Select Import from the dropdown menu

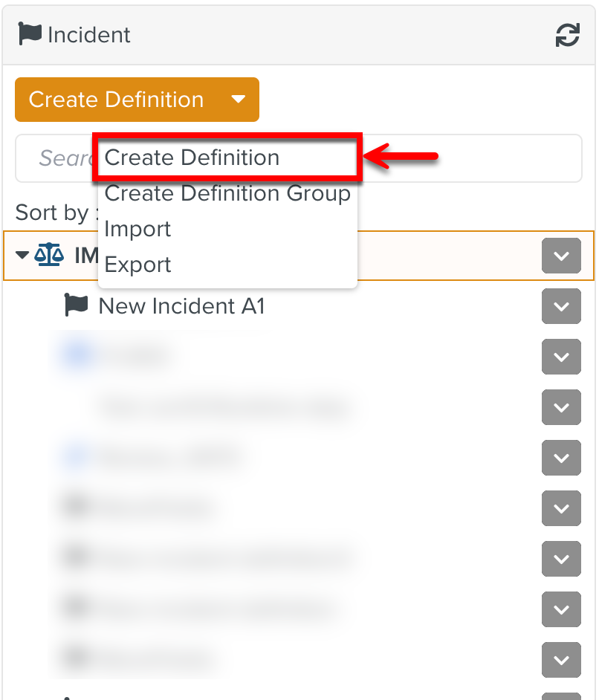137,229
